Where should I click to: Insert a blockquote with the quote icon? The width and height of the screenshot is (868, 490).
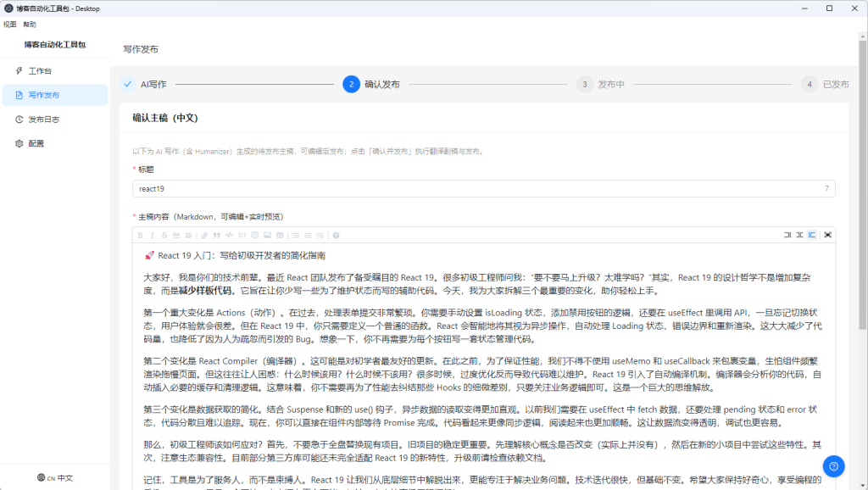click(216, 236)
